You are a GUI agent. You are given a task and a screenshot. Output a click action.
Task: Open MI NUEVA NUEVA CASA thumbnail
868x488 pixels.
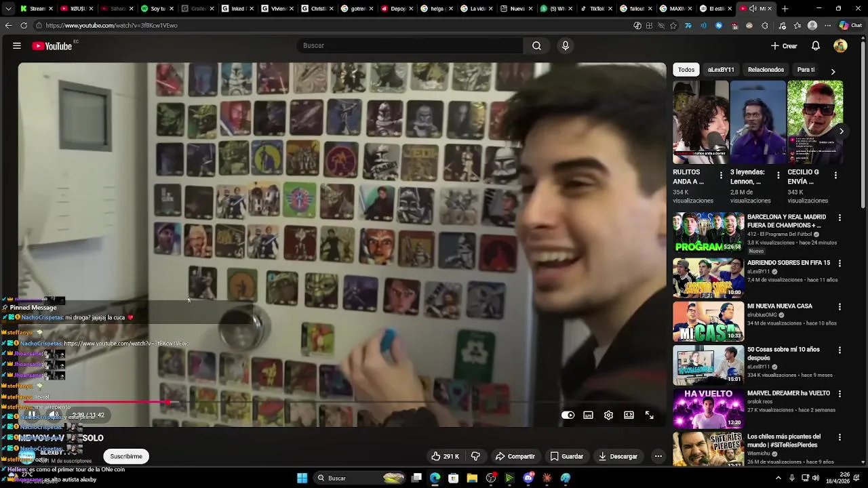coord(708,321)
